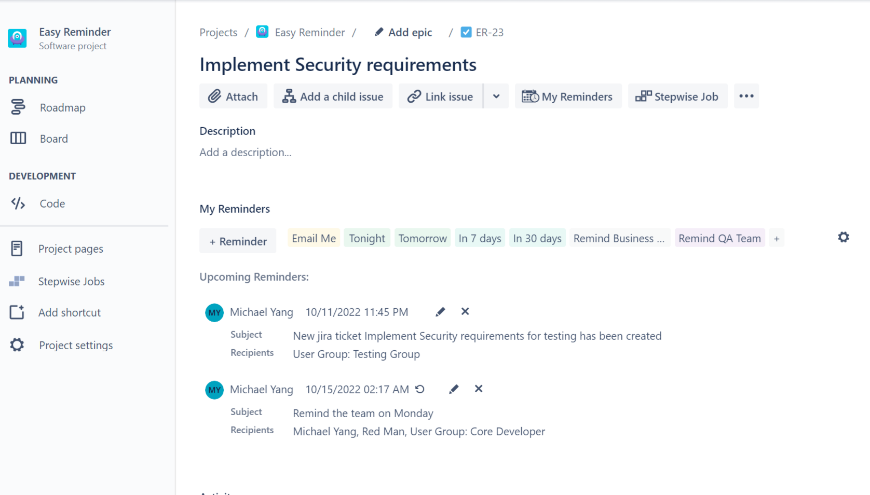The width and height of the screenshot is (870, 495).
Task: Select the Remind QA Team quick reminder
Action: click(719, 239)
